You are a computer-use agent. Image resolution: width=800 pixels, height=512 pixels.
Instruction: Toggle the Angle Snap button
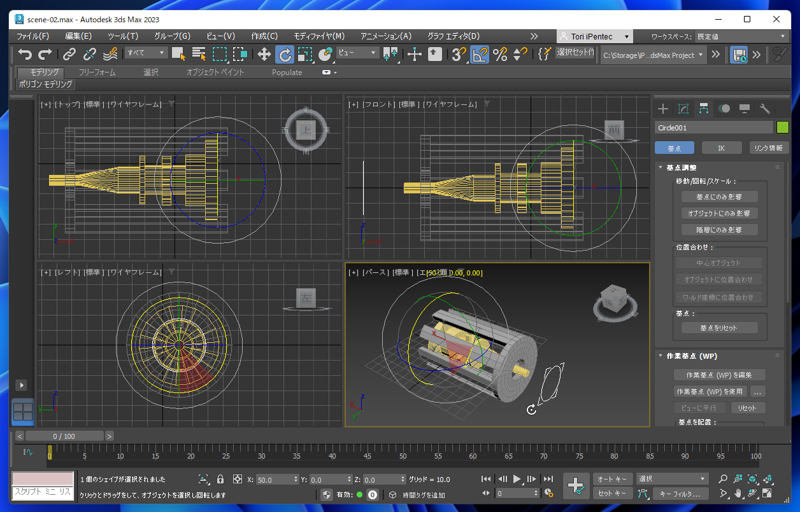point(479,54)
